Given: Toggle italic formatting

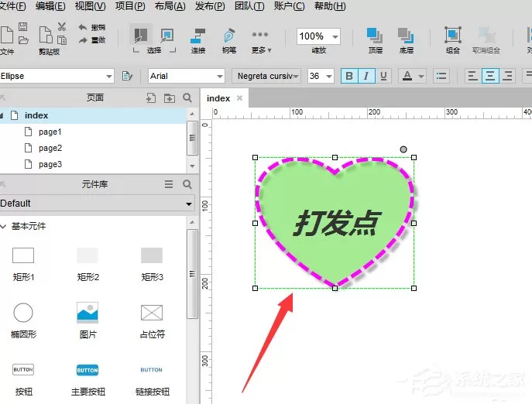Looking at the screenshot, I should (x=366, y=76).
